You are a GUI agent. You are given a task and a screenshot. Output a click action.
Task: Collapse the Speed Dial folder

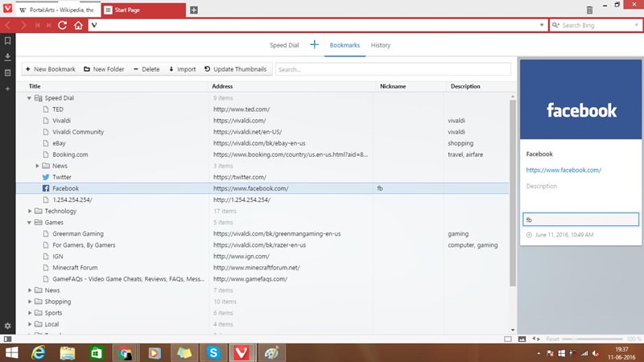pos(29,98)
